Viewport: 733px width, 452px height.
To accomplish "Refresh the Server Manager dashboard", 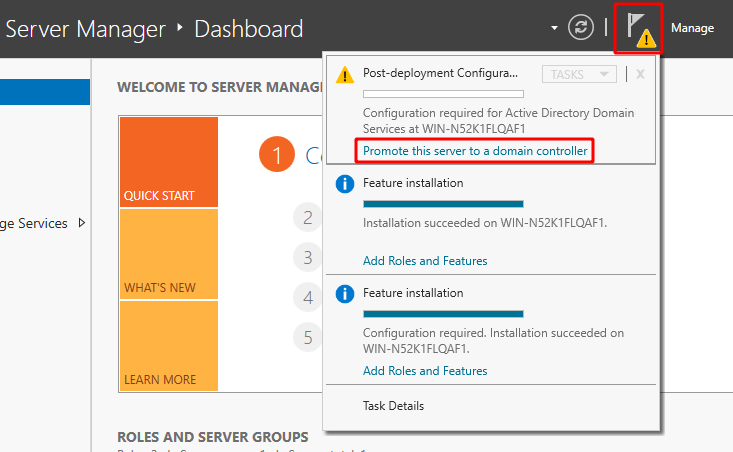I will [581, 27].
